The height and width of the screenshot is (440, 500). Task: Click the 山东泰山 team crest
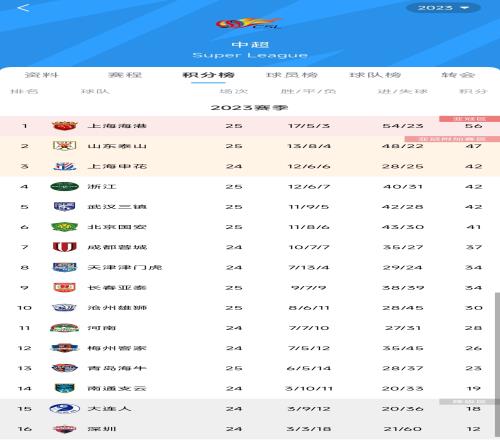[x=65, y=146]
